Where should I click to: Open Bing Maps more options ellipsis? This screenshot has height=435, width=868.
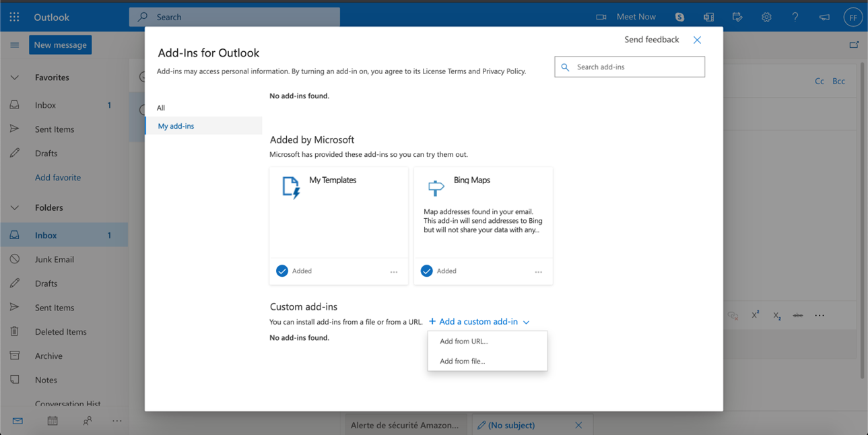click(538, 272)
